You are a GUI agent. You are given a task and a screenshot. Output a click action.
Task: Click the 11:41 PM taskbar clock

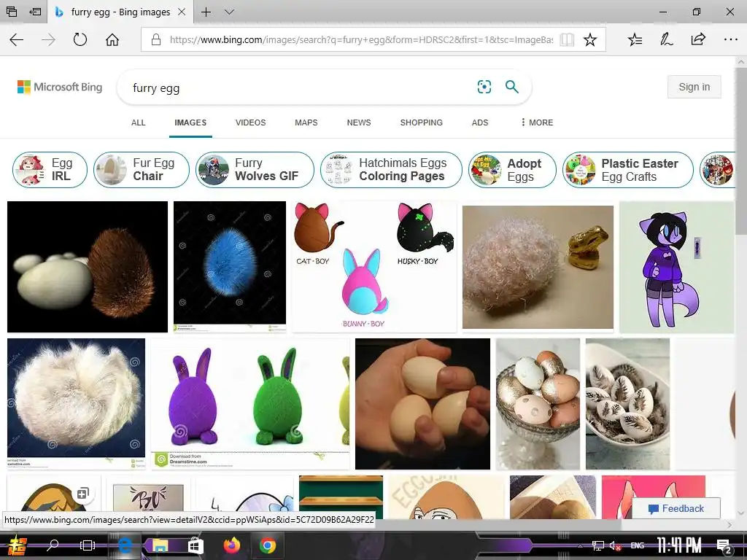(x=679, y=545)
